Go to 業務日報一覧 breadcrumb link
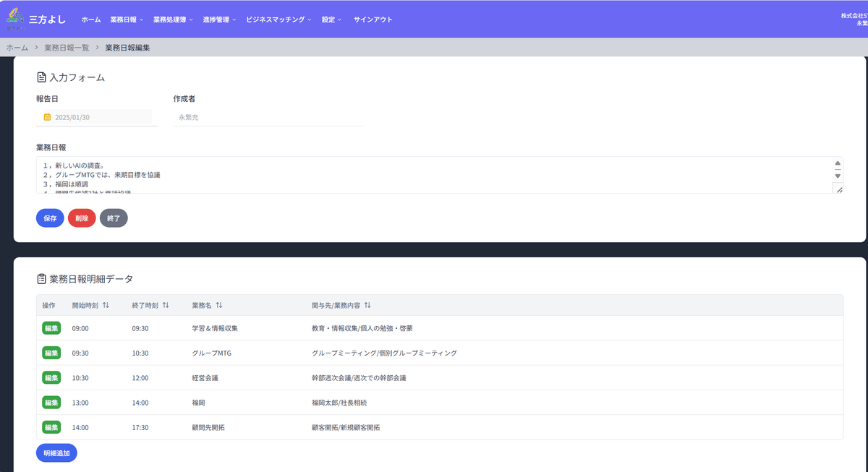Image resolution: width=868 pixels, height=472 pixels. coord(67,48)
